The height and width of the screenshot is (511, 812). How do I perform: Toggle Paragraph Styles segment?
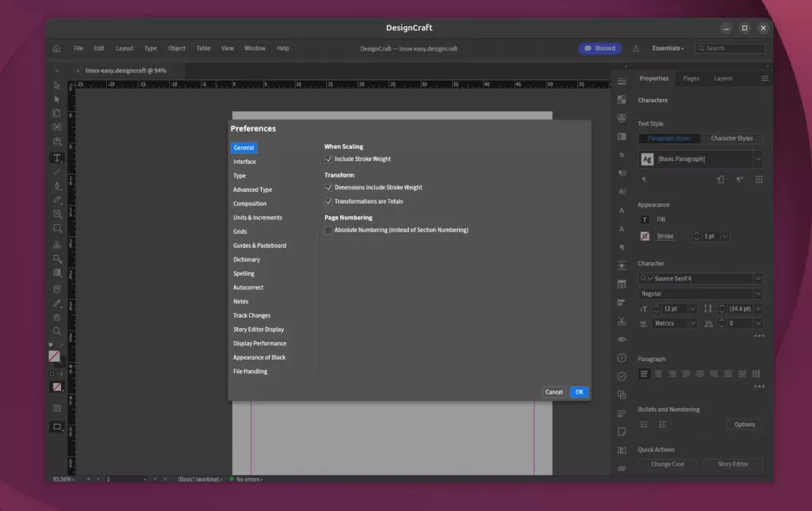coord(669,138)
